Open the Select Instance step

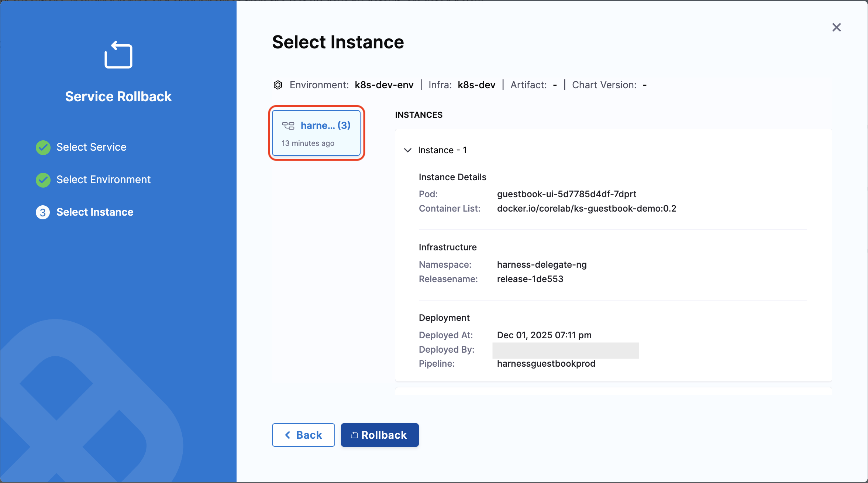(x=95, y=212)
